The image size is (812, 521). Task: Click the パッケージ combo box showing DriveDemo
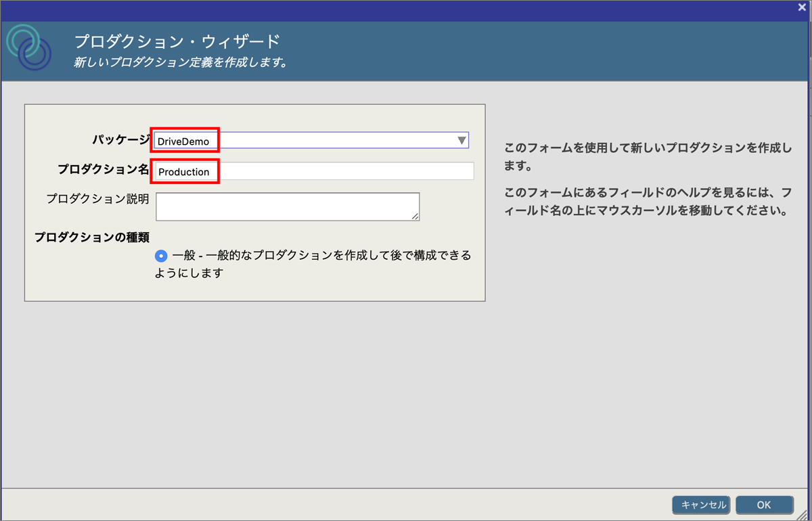click(311, 141)
